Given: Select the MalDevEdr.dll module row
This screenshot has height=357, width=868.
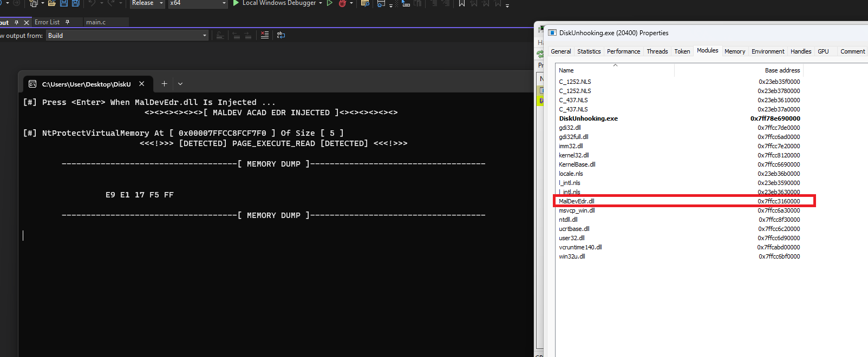Looking at the screenshot, I should (x=679, y=201).
